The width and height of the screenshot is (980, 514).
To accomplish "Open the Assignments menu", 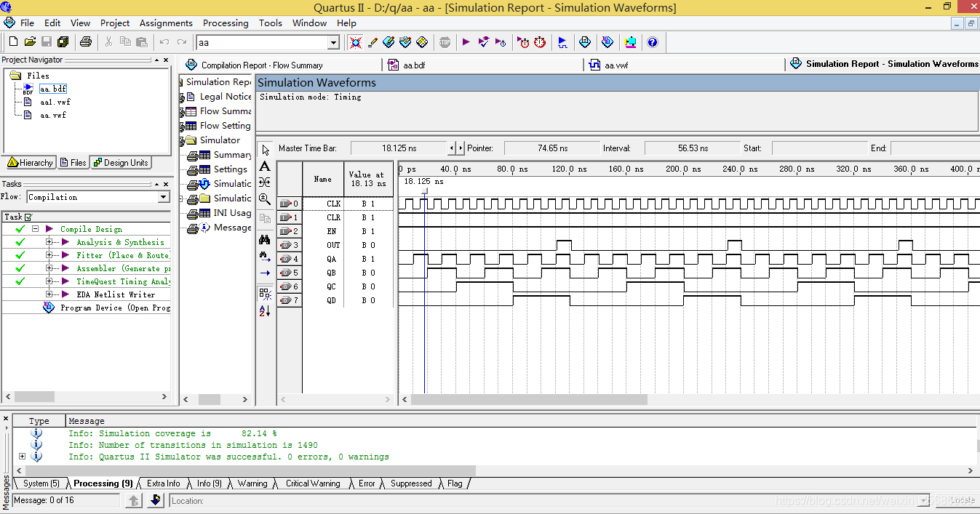I will (166, 23).
